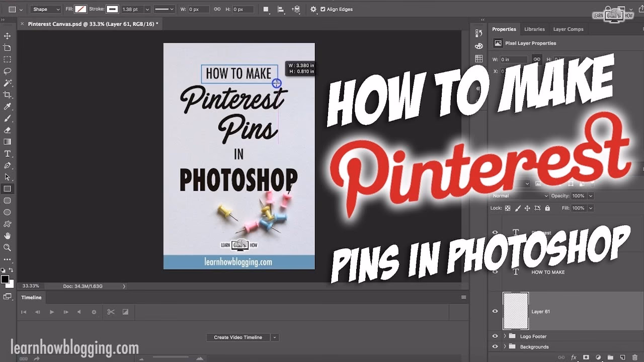
Task: Switch to the Libraries tab
Action: (534, 29)
